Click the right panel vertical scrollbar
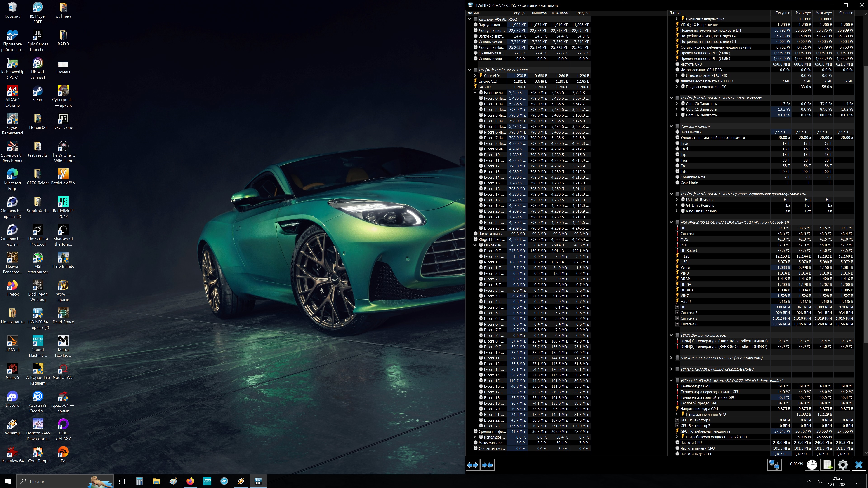Image resolution: width=868 pixels, height=488 pixels. pyautogui.click(x=866, y=202)
